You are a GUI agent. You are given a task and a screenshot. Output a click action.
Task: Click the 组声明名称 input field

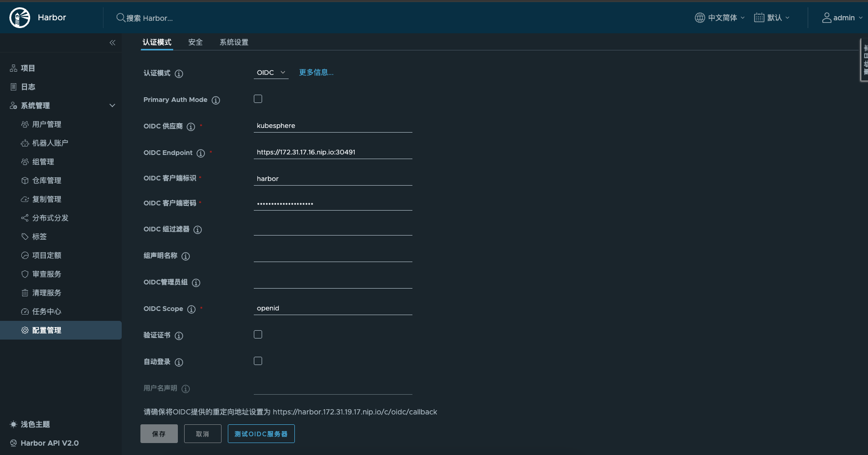coord(333,255)
